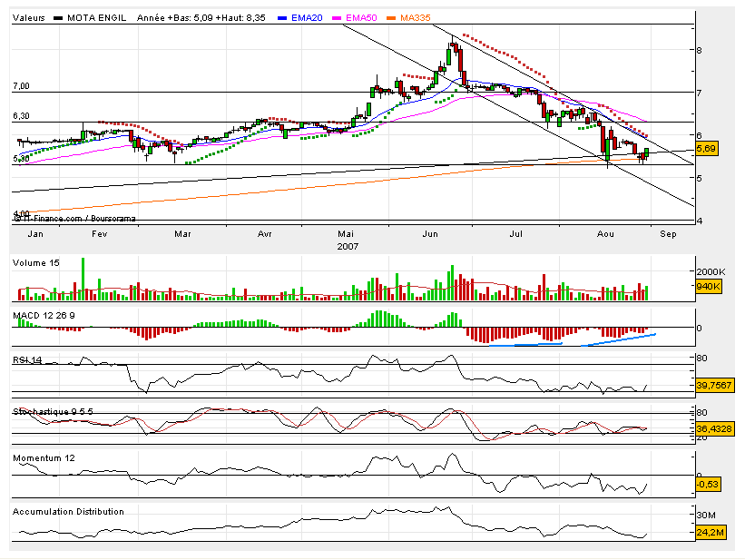Click the tallest green volume bar in February
The width and height of the screenshot is (745, 560).
pos(83,279)
